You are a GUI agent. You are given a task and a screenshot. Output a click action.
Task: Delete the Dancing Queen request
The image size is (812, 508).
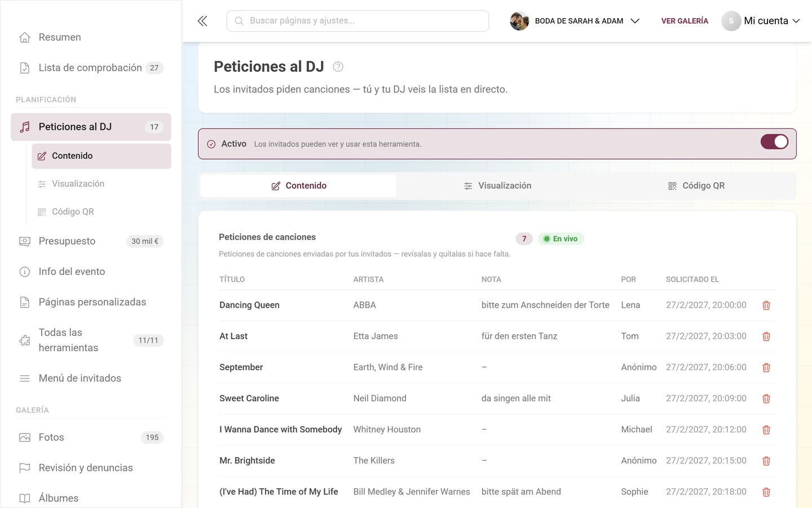point(766,305)
